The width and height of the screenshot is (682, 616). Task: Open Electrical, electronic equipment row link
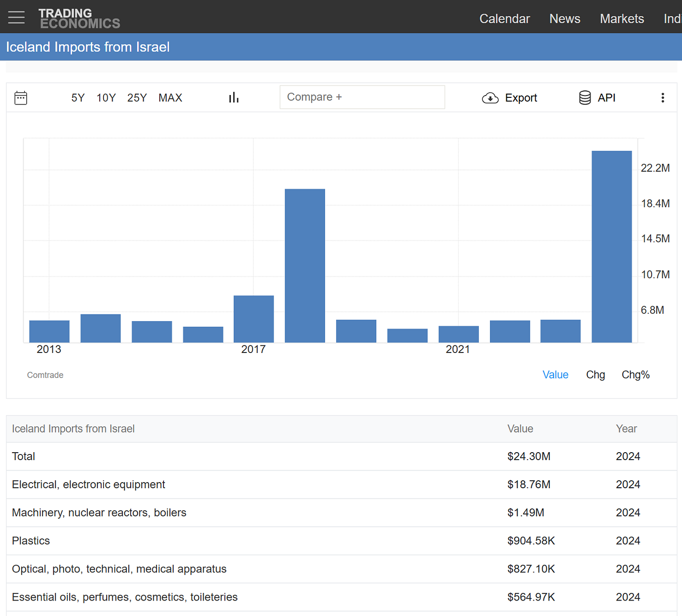(x=89, y=484)
